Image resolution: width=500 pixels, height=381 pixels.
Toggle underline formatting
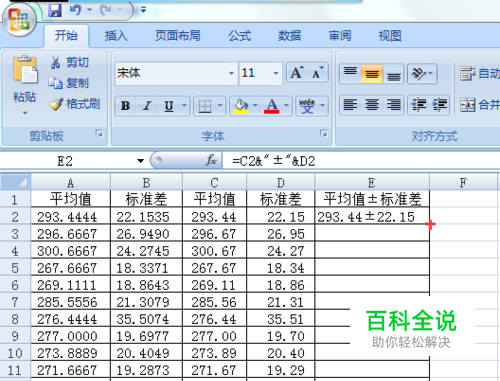click(169, 106)
